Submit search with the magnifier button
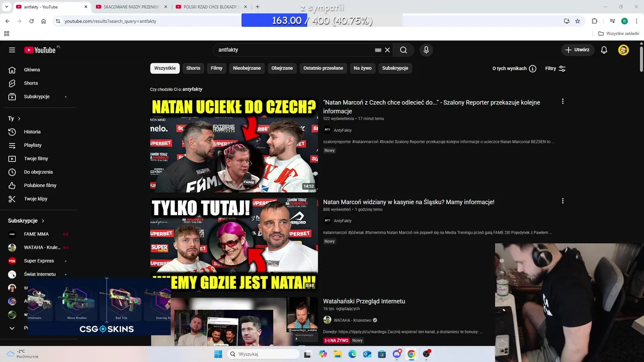This screenshot has height=362, width=644. [404, 50]
